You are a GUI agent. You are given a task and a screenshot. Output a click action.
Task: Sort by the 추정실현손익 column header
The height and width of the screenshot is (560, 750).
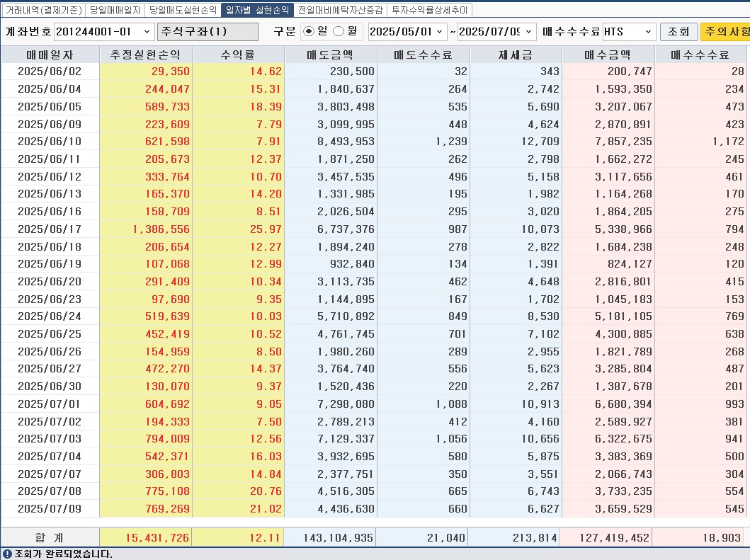[145, 55]
